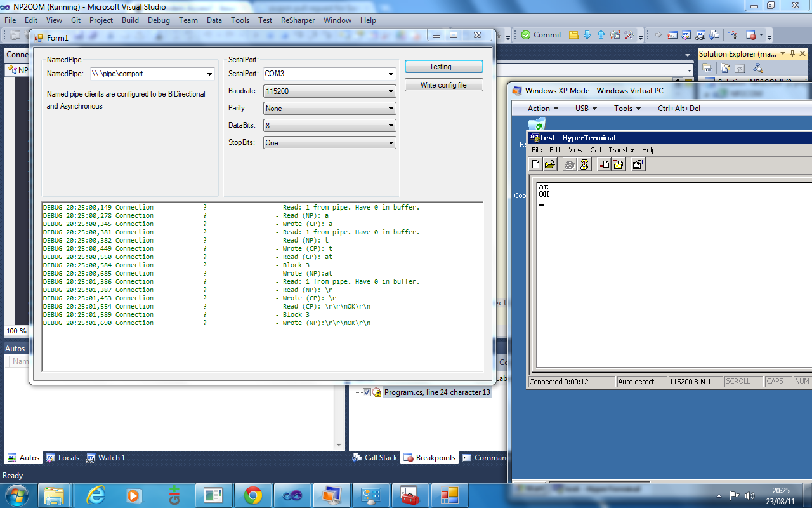The width and height of the screenshot is (812, 508).
Task: Open the DataBits 8 dropdown
Action: click(x=391, y=126)
